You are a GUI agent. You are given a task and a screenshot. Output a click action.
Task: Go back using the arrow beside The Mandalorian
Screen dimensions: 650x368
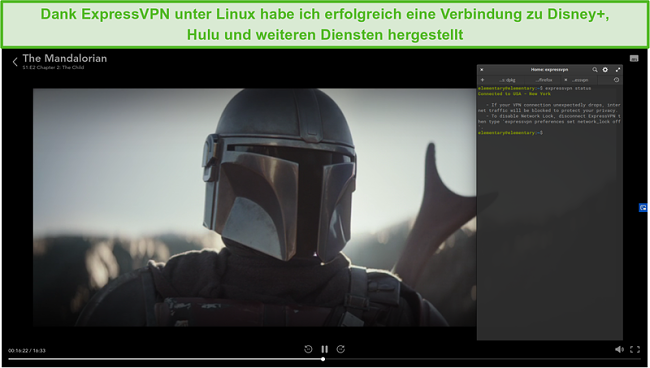click(x=15, y=62)
